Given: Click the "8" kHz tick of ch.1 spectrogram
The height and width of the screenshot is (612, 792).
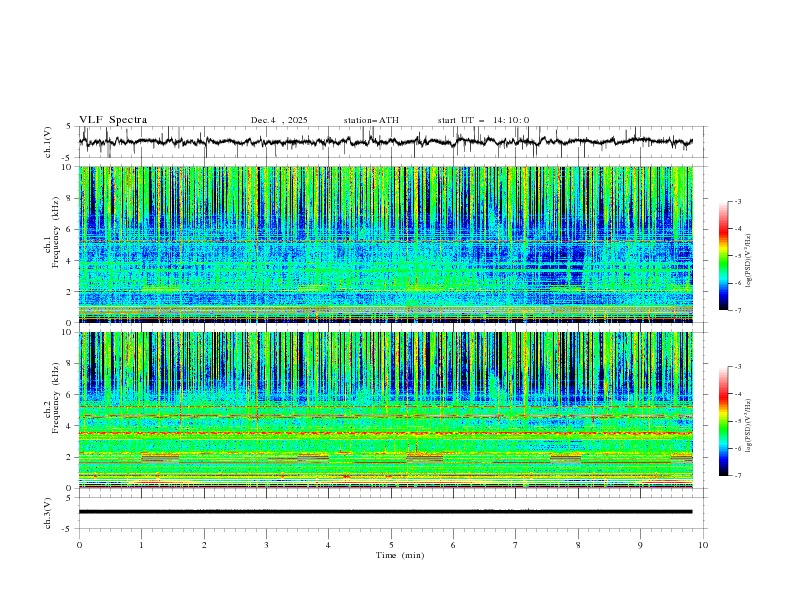Looking at the screenshot, I should tap(70, 198).
